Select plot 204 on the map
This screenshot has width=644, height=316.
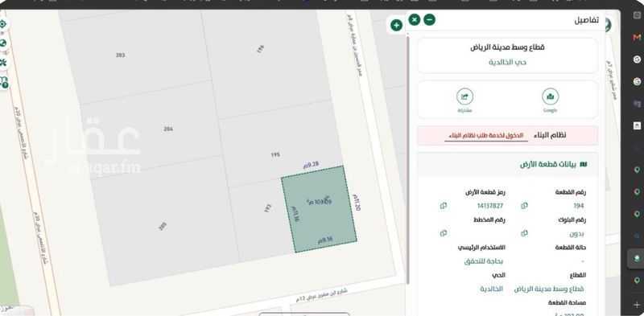pos(168,129)
